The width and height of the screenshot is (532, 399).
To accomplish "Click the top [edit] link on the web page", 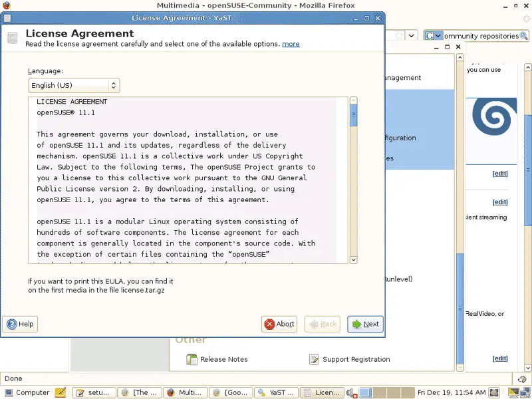I will click(x=500, y=174).
